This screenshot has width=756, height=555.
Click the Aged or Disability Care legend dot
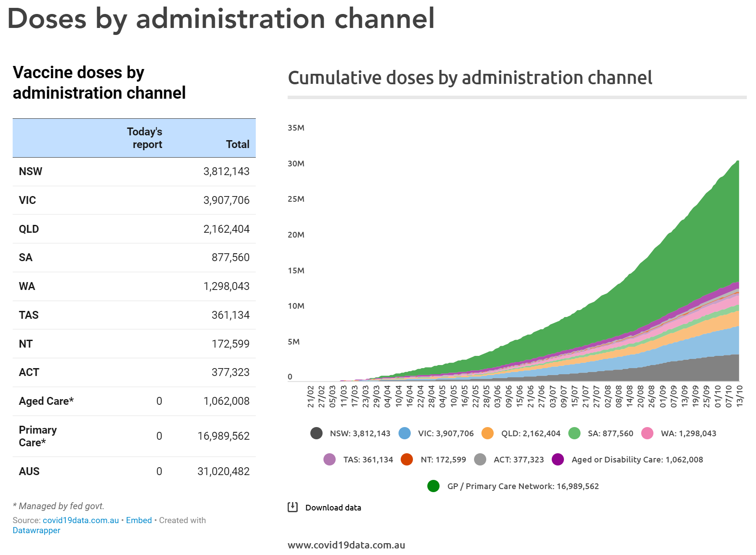point(558,459)
